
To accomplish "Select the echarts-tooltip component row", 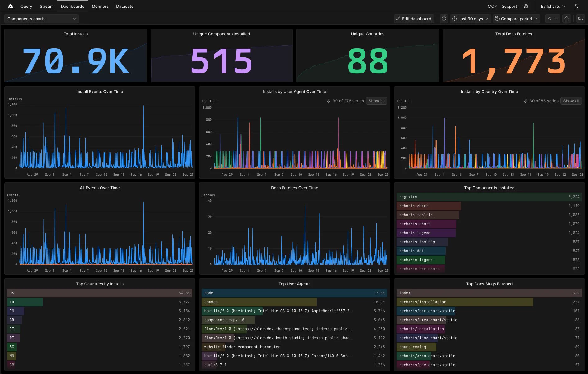I will 489,215.
